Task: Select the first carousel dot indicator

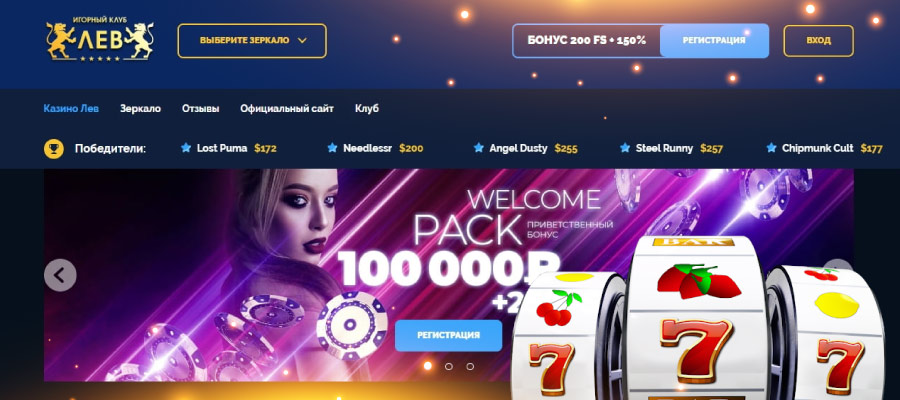Action: (428, 366)
